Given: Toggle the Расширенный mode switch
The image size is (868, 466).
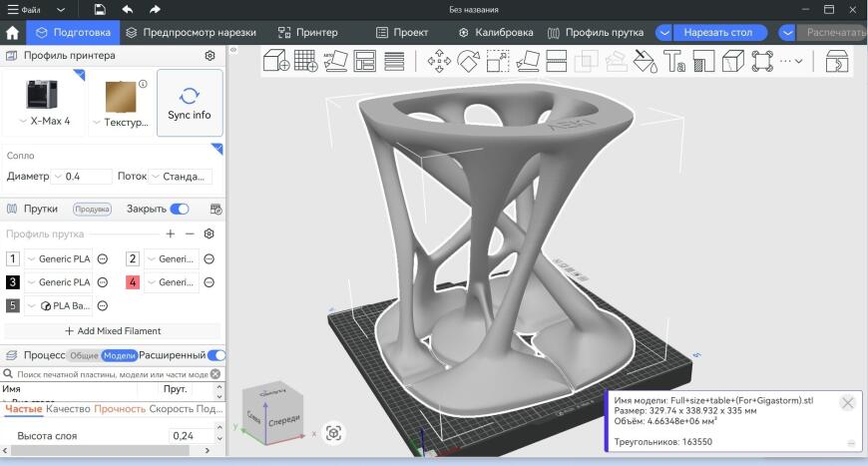Looking at the screenshot, I should pos(217,355).
